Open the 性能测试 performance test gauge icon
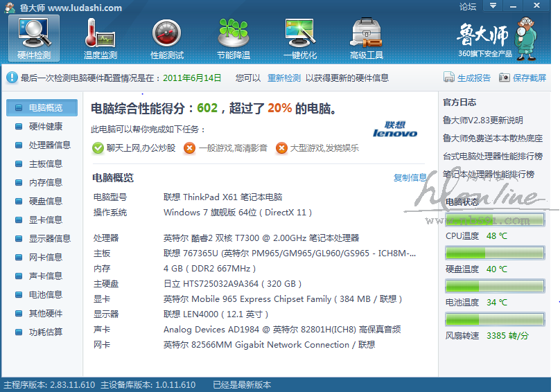This screenshot has width=560, height=392. pyautogui.click(x=167, y=37)
